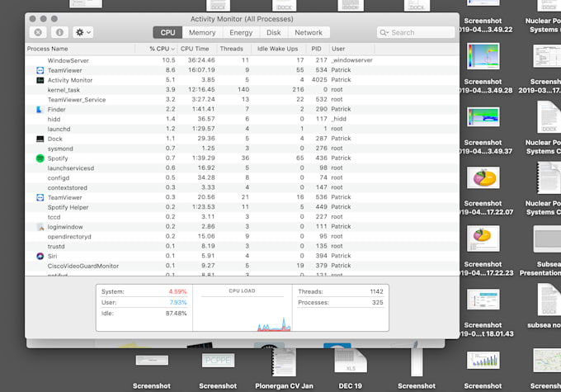Select the Plonergan CV Jan document icon
The image size is (561, 392).
[x=284, y=361]
